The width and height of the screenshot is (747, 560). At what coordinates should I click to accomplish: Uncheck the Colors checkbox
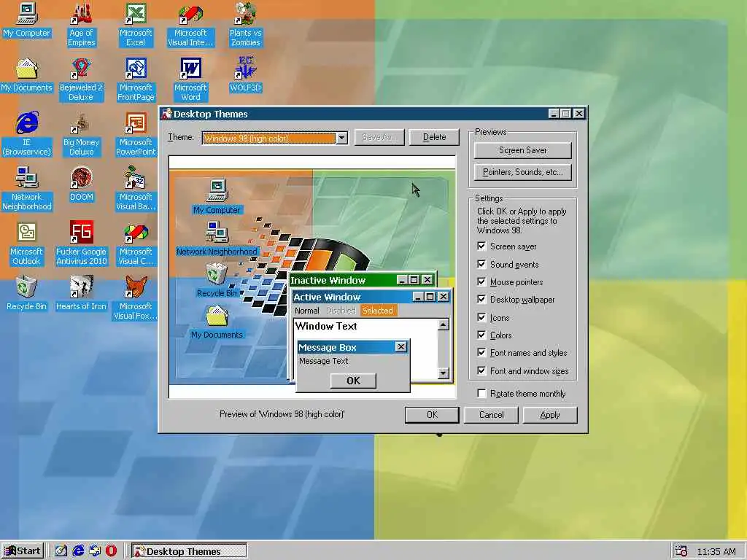[481, 335]
